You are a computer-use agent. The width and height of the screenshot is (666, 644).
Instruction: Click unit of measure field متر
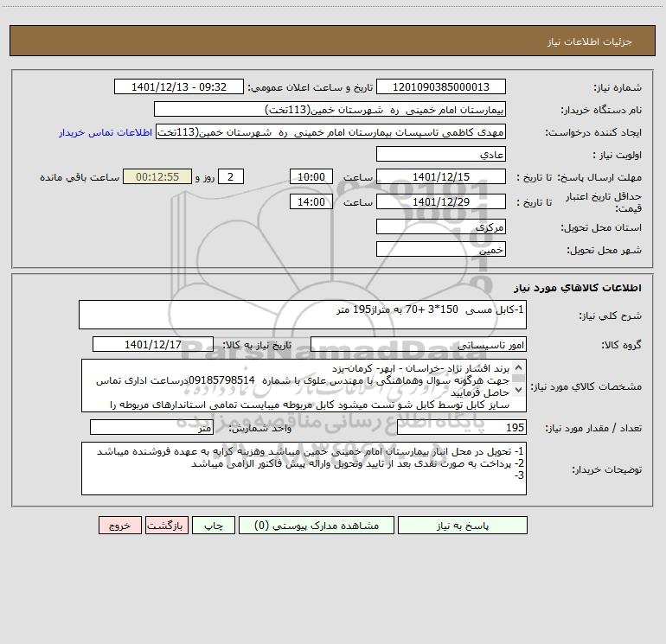(151, 427)
